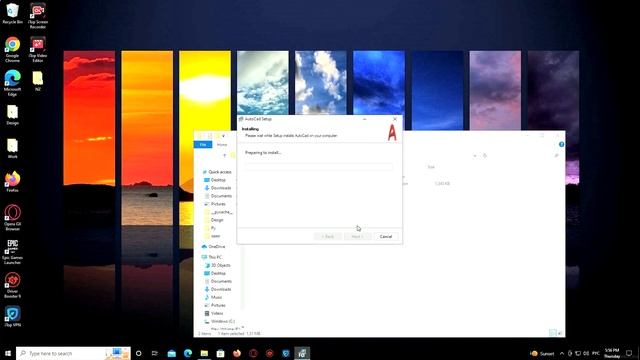The image size is (640, 360).
Task: Click Cancel in AutoCad Setup
Action: (x=386, y=237)
